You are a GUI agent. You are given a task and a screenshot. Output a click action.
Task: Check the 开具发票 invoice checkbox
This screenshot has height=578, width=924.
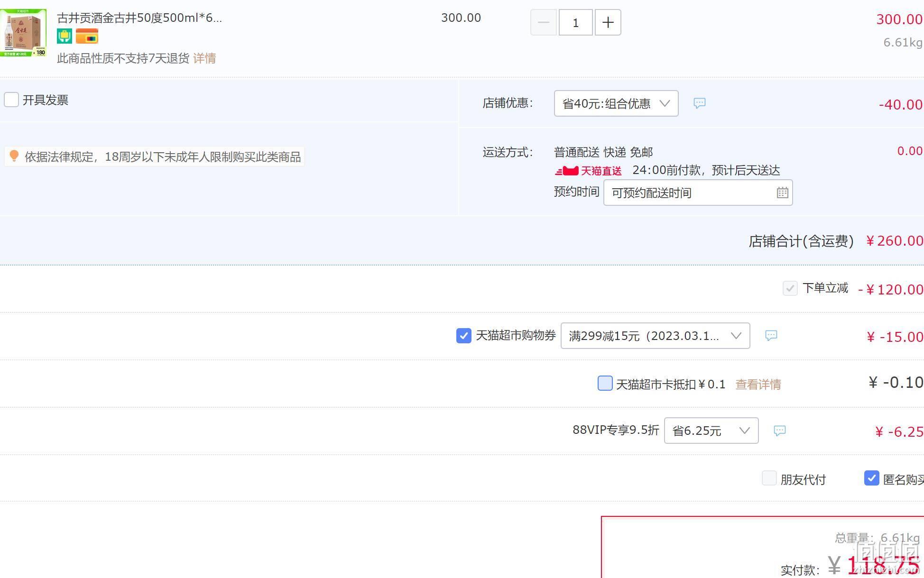(11, 100)
